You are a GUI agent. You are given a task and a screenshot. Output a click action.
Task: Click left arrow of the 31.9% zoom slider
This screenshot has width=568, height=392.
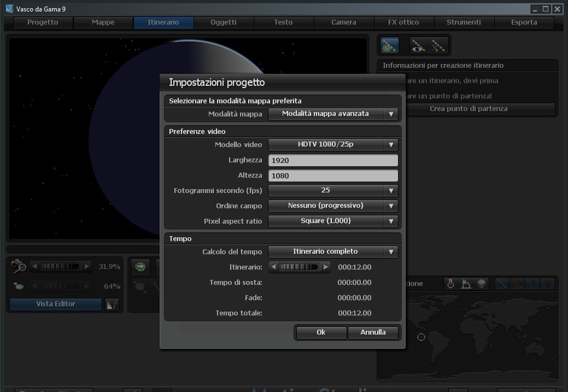(x=35, y=266)
